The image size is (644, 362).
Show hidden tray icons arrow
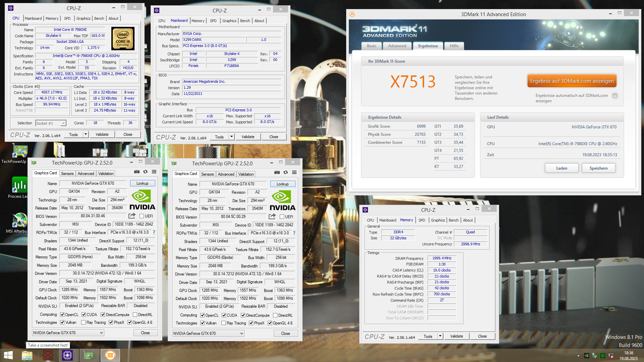click(578, 356)
